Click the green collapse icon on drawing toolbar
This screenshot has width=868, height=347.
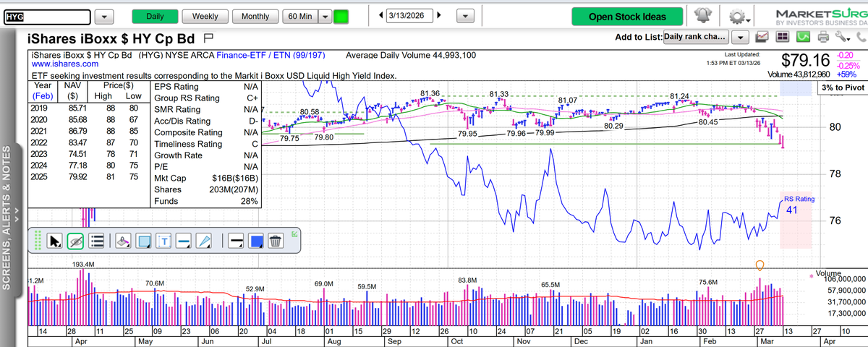click(294, 234)
